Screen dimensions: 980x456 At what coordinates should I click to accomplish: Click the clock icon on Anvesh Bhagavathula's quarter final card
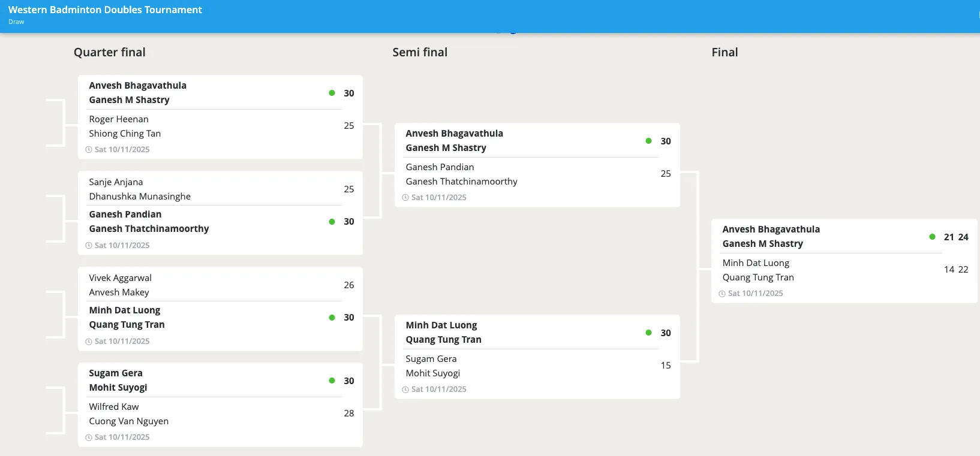pyautogui.click(x=88, y=149)
